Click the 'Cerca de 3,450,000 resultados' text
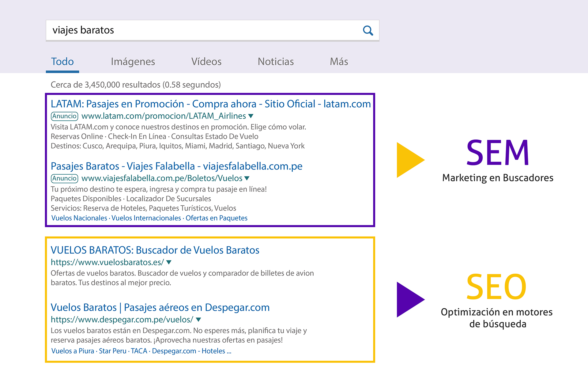This screenshot has height=380, width=588. pyautogui.click(x=136, y=85)
